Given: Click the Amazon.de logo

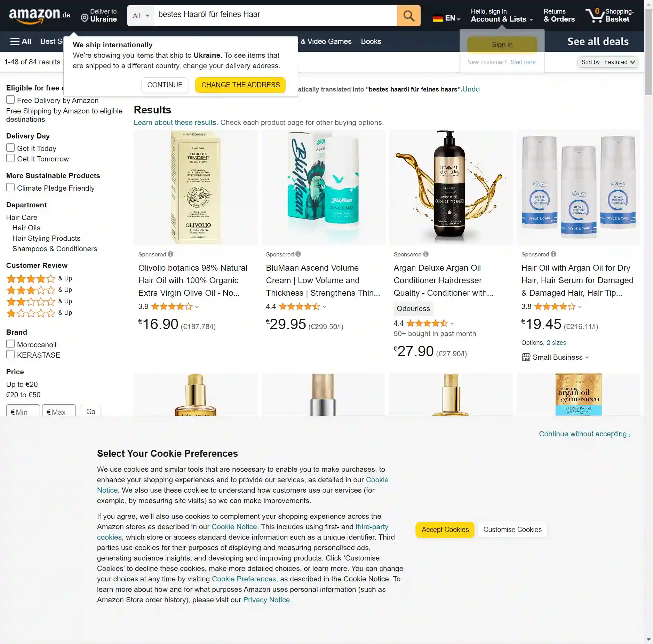Looking at the screenshot, I should click(40, 16).
